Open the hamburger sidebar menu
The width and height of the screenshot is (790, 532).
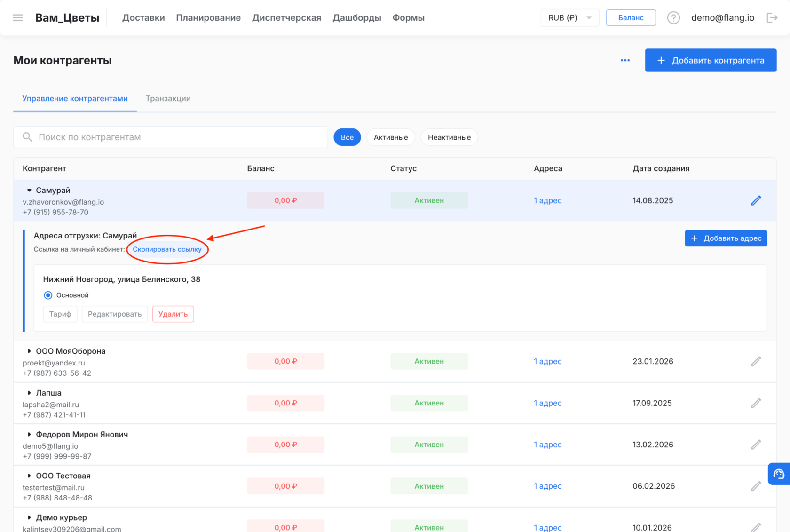pos(18,18)
